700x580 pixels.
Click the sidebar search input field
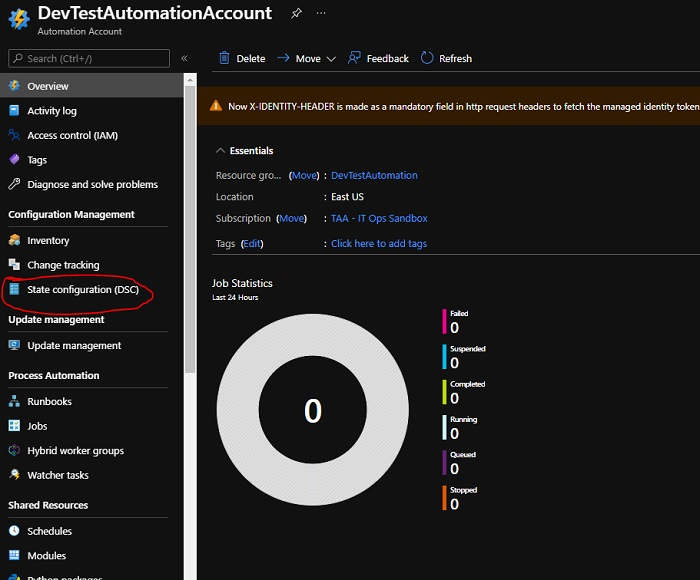tap(95, 59)
